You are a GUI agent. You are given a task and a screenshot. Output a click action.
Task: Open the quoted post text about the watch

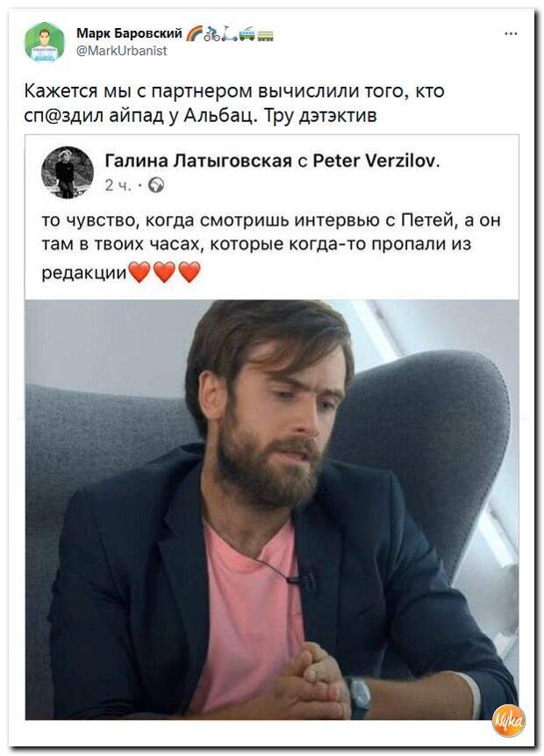coord(271,246)
